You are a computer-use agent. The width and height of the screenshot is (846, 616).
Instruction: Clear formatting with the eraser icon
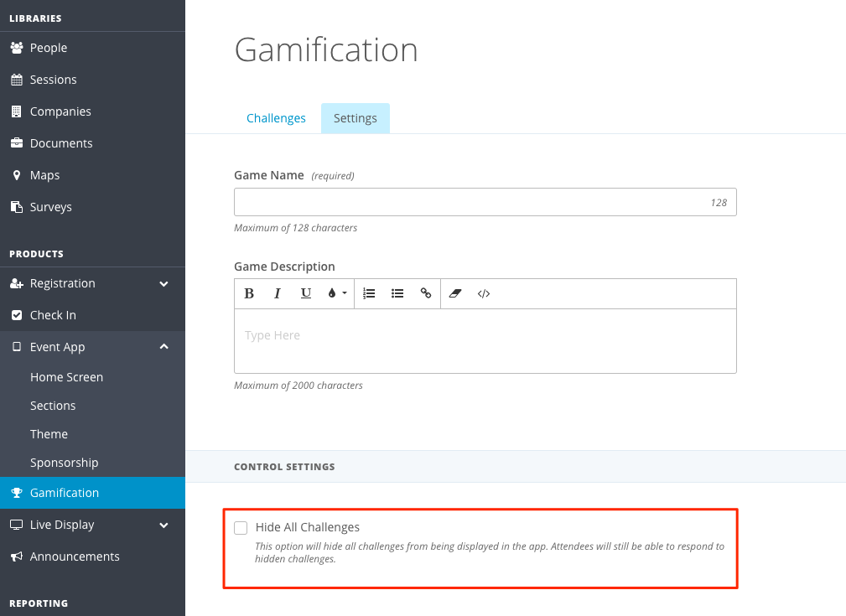[x=455, y=293]
